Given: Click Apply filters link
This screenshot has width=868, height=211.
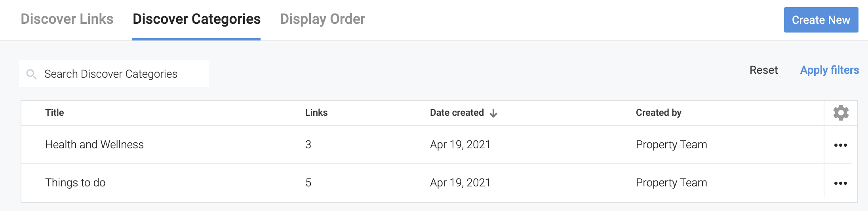Looking at the screenshot, I should (829, 70).
